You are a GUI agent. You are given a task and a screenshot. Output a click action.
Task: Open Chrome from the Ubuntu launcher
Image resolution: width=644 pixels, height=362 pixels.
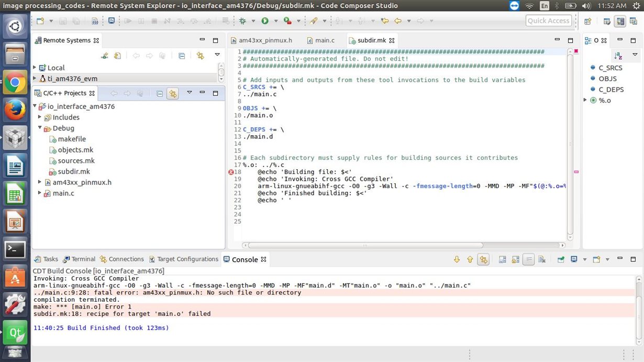(x=15, y=82)
